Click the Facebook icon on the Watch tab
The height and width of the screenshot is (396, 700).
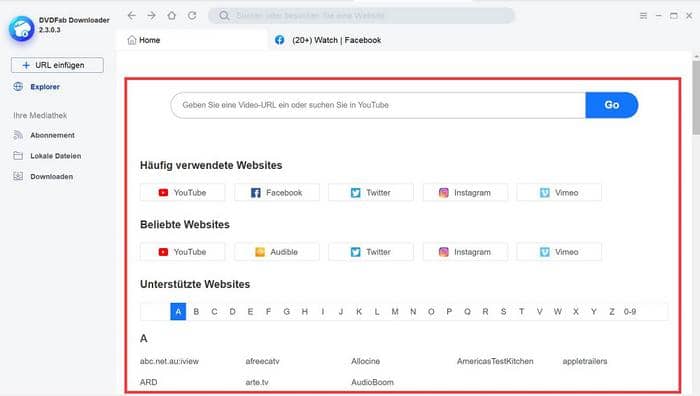(279, 40)
